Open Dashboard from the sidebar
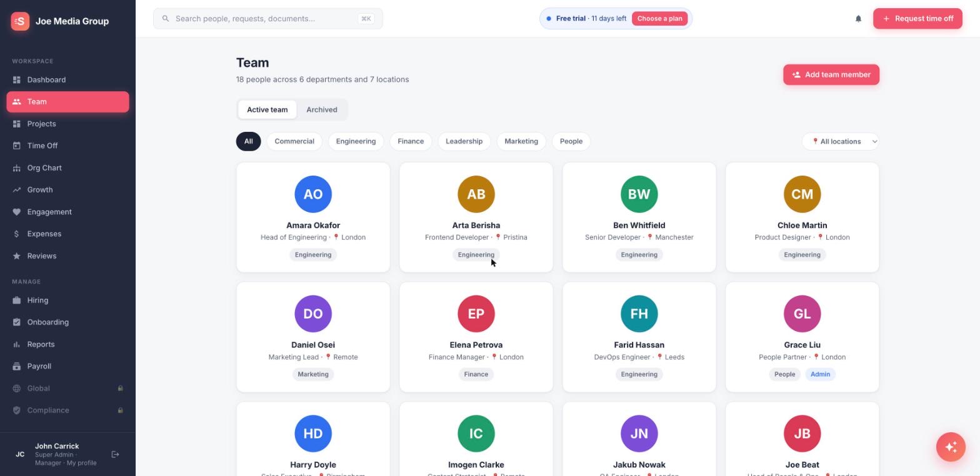Screen dimensions: 980x476 (x=67, y=80)
